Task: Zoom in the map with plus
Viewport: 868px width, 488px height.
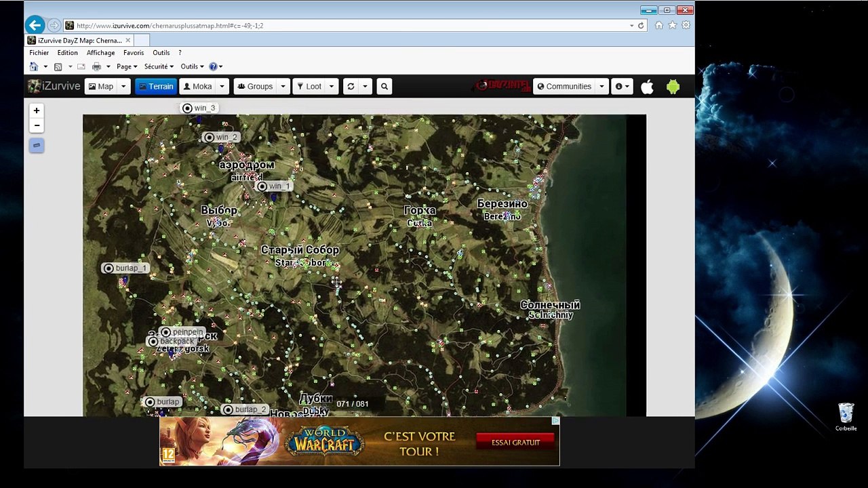Action: (37, 110)
